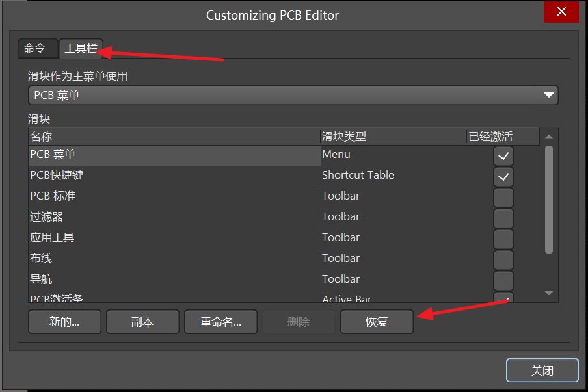Select the PCB 标准 row
Viewport: 588px width, 392px height.
pos(284,198)
